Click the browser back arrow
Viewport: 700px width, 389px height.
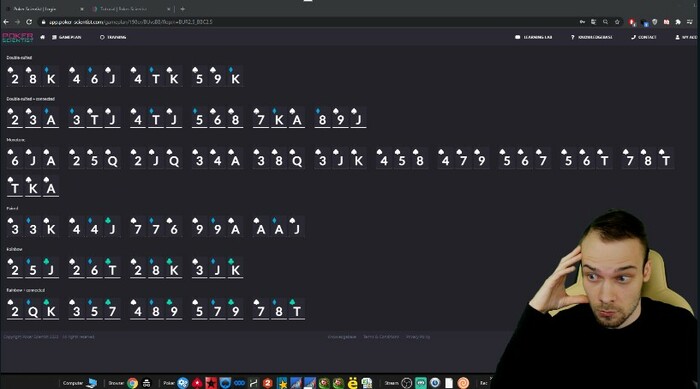6,21
